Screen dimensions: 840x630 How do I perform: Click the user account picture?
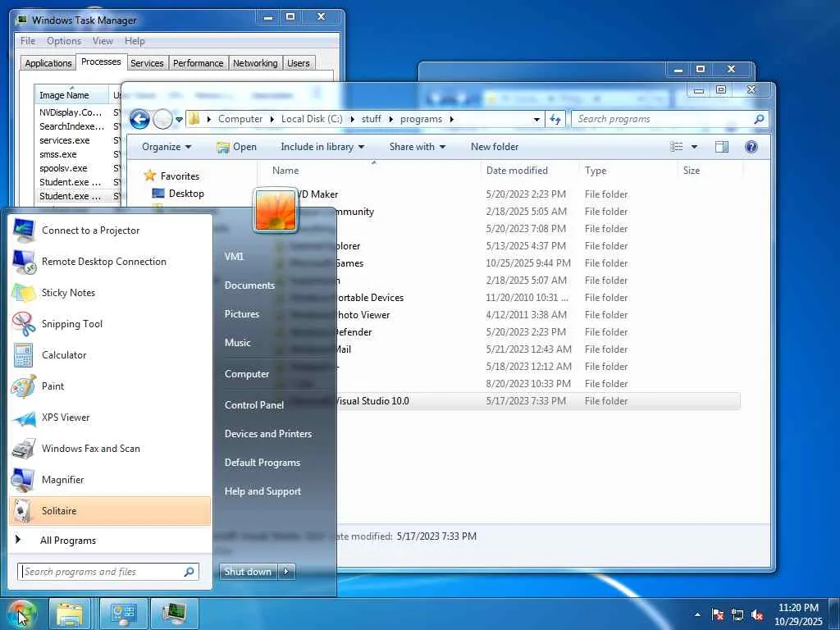(x=275, y=210)
